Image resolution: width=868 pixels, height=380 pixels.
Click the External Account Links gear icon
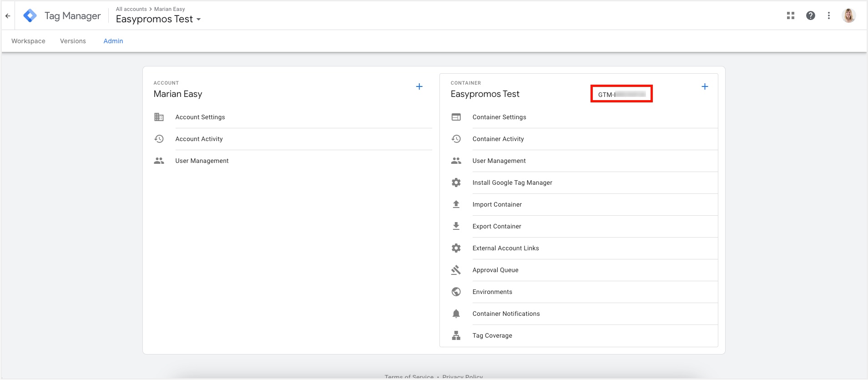coord(456,248)
